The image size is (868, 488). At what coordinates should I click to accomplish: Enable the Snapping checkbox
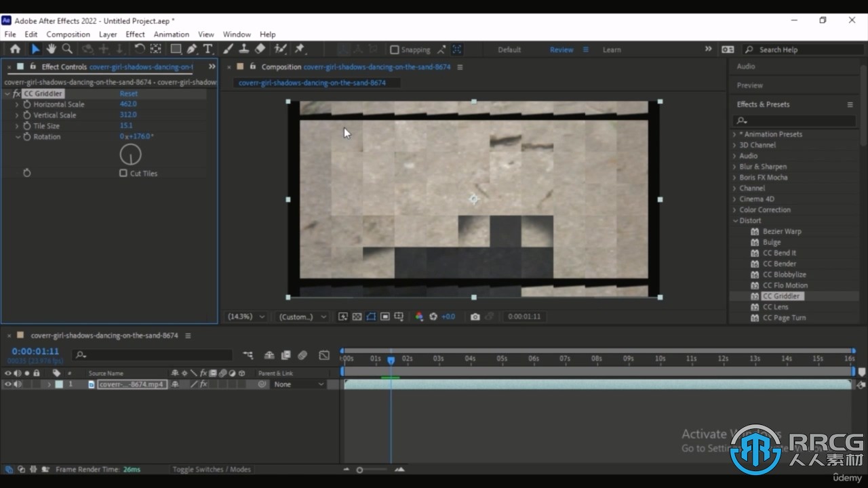(x=394, y=49)
